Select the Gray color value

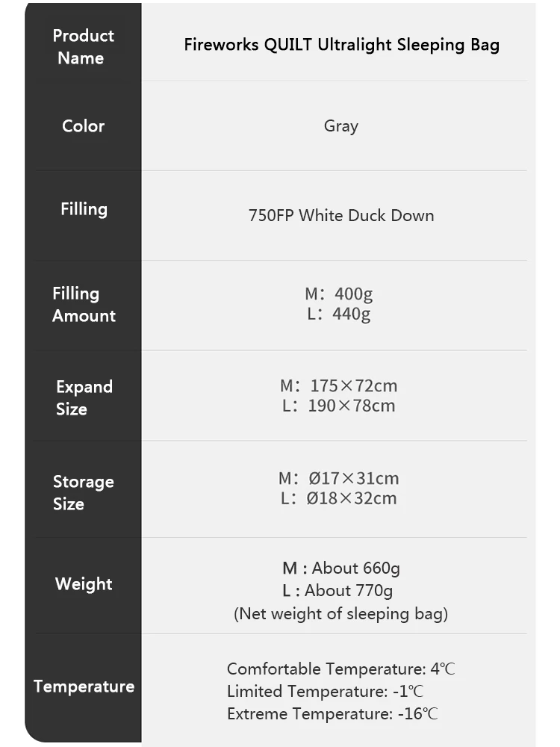click(341, 125)
